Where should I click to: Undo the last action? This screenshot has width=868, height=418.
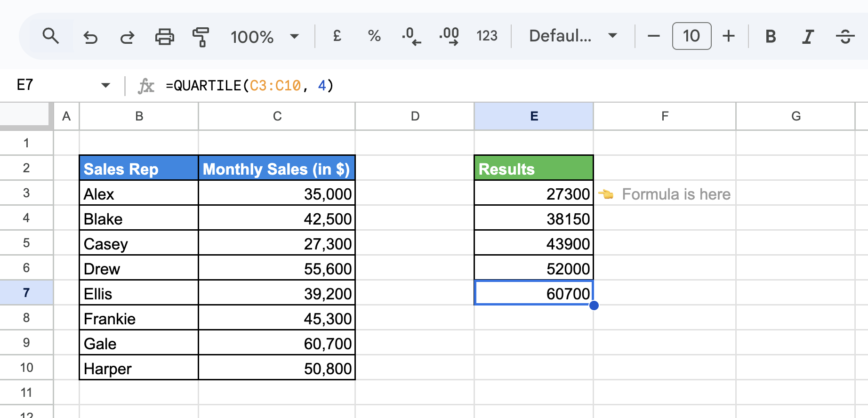point(90,36)
